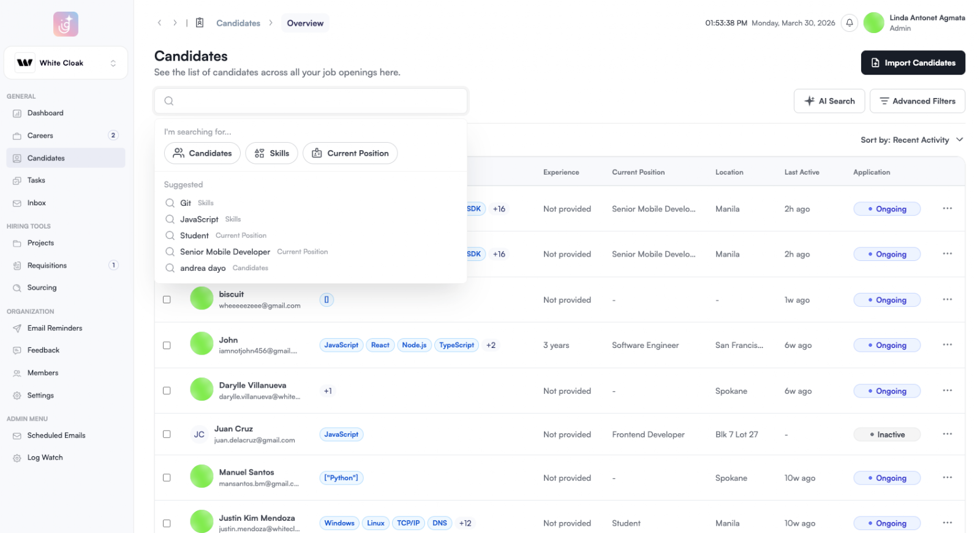Viewport: 980px width, 533px height.
Task: Pick the suggested JavaScript skill search
Action: [199, 219]
